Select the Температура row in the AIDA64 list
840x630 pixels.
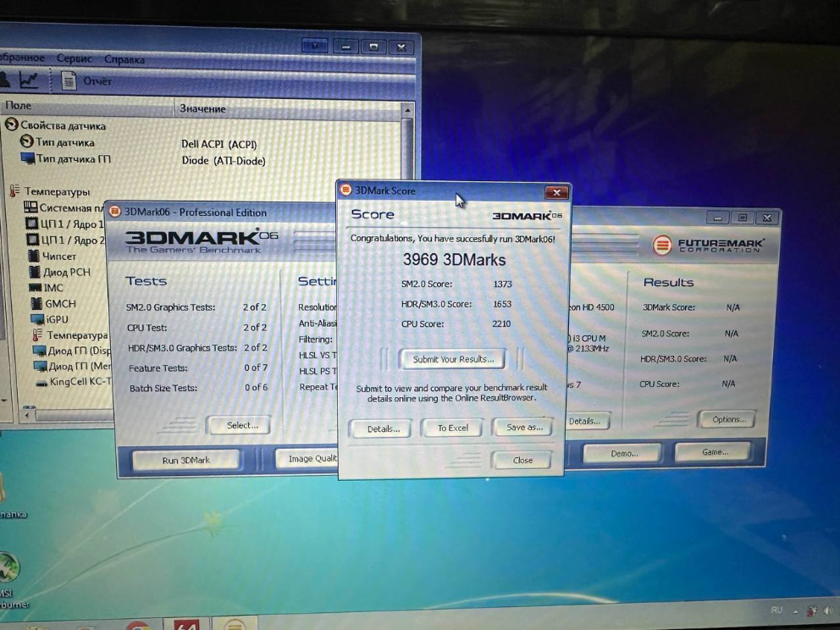point(70,335)
